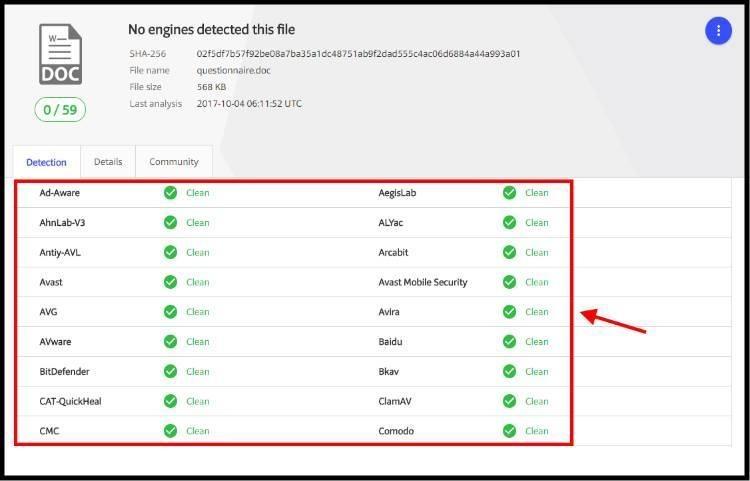This screenshot has width=750, height=481.
Task: Click the 0 / 59 detection score badge
Action: tap(60, 109)
